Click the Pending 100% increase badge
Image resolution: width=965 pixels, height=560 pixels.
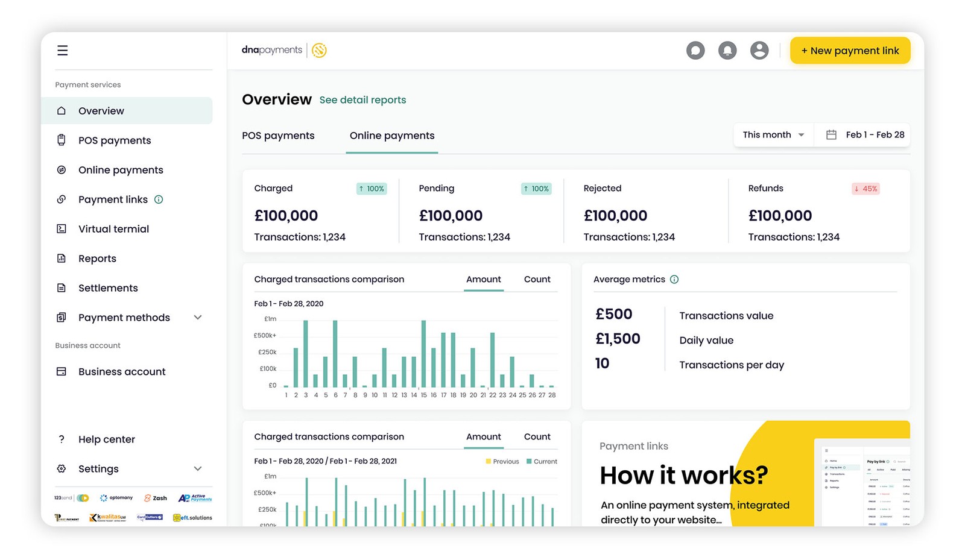coord(536,189)
